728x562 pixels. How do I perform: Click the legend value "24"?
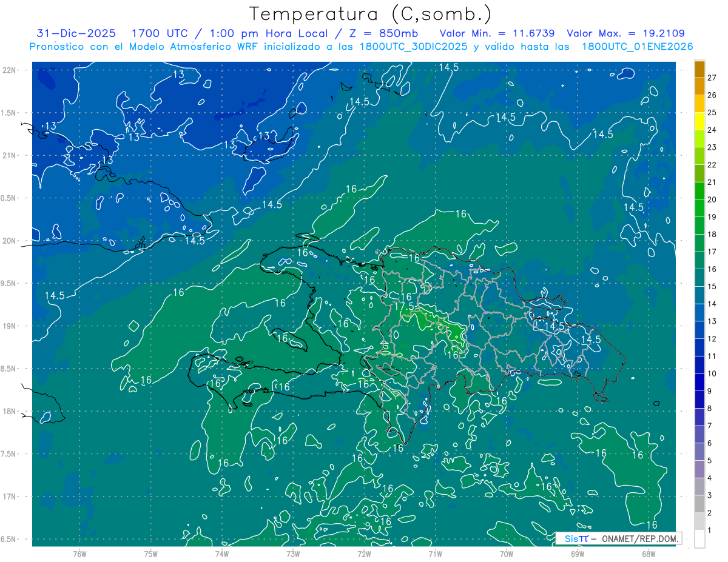712,130
